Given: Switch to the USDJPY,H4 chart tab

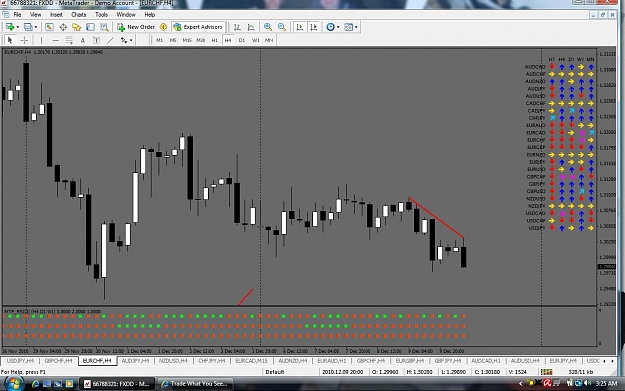Looking at the screenshot, I should tap(20, 361).
